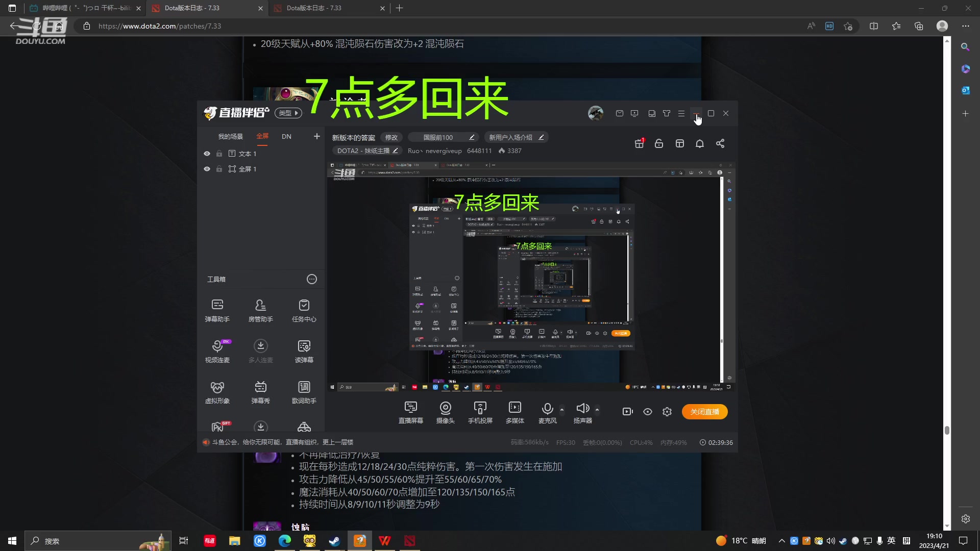Click the Windows taskbar search box
The height and width of the screenshot is (551, 980).
point(98,541)
